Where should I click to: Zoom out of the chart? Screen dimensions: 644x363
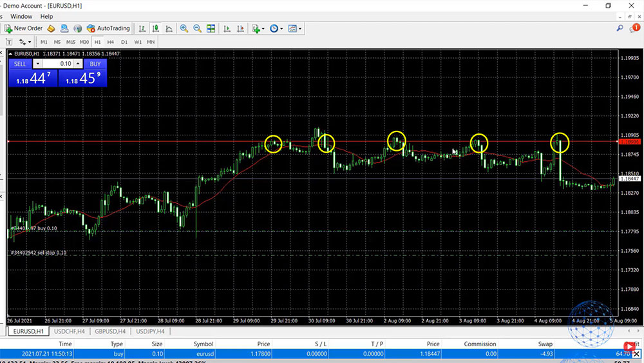click(197, 28)
